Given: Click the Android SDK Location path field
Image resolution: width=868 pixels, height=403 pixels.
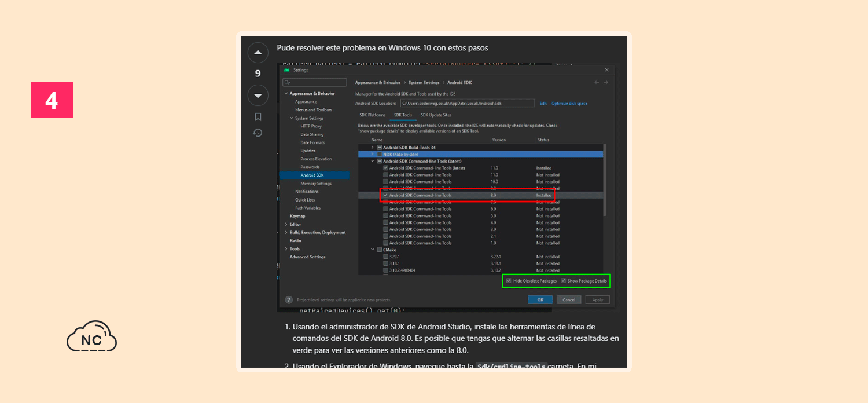Looking at the screenshot, I should click(466, 103).
